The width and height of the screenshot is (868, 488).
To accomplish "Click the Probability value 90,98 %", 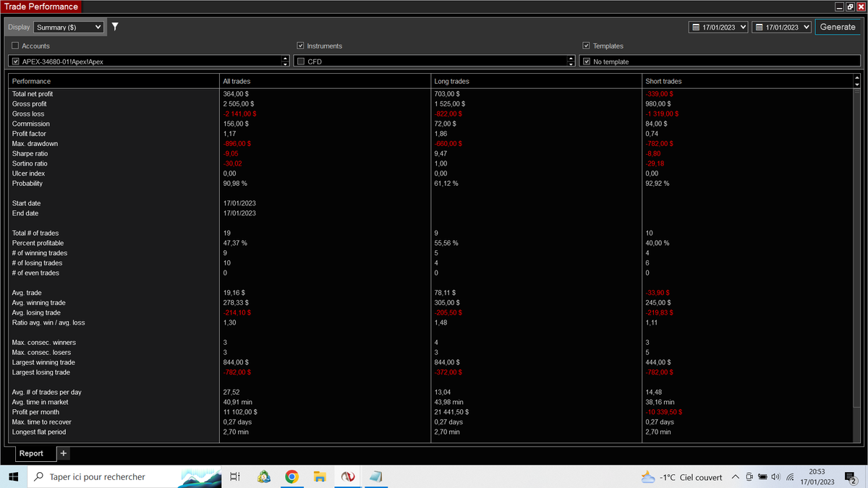I will coord(235,184).
